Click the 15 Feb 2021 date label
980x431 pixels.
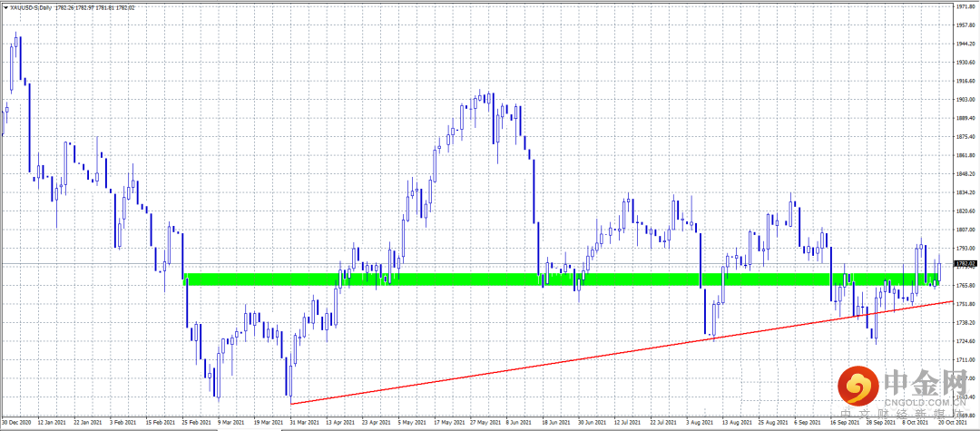click(x=161, y=423)
